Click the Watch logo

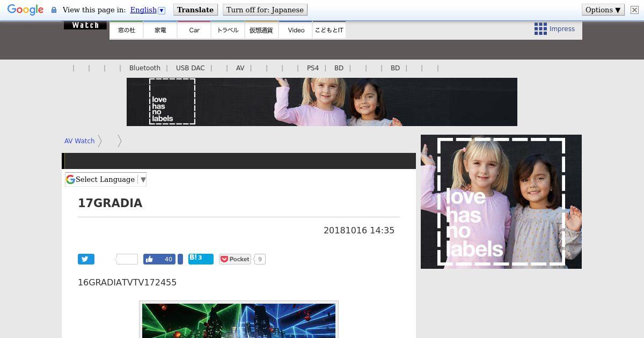pyautogui.click(x=85, y=25)
